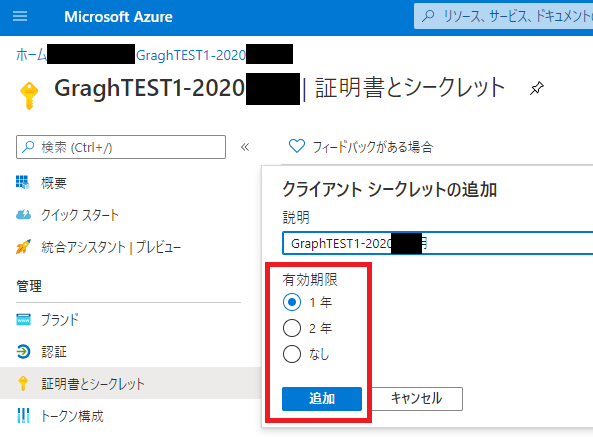Go to ホーム breadcrumb link
Image resolution: width=593 pixels, height=437 pixels.
31,55
